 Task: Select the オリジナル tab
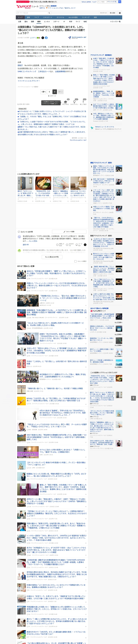pos(60,17)
